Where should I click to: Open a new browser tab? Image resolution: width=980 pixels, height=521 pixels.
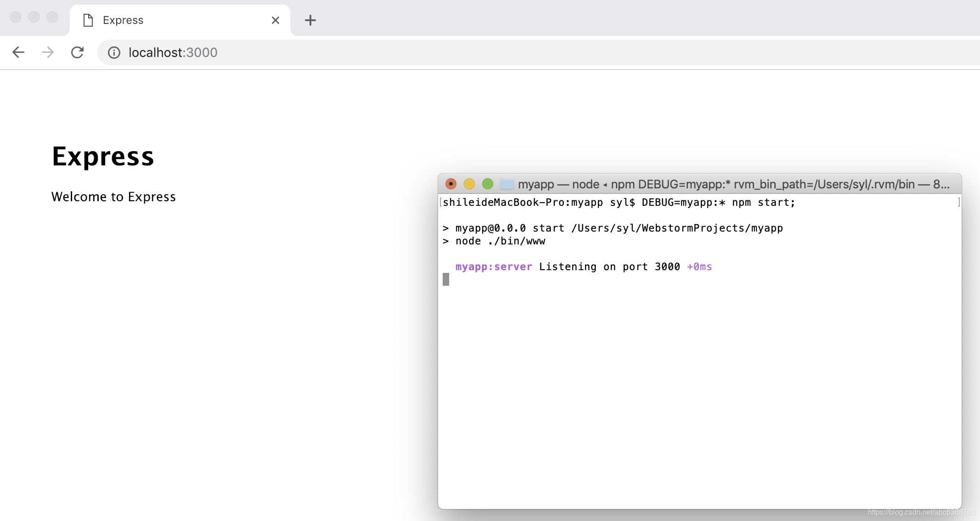pos(310,20)
